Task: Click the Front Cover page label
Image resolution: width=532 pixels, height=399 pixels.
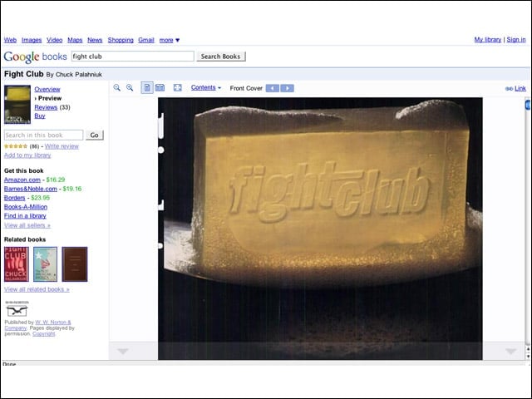Action: coord(246,88)
